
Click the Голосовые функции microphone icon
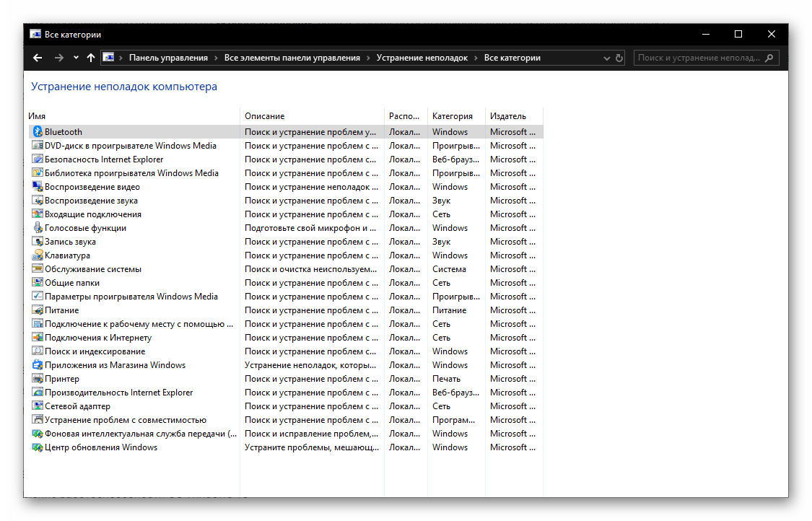click(38, 228)
